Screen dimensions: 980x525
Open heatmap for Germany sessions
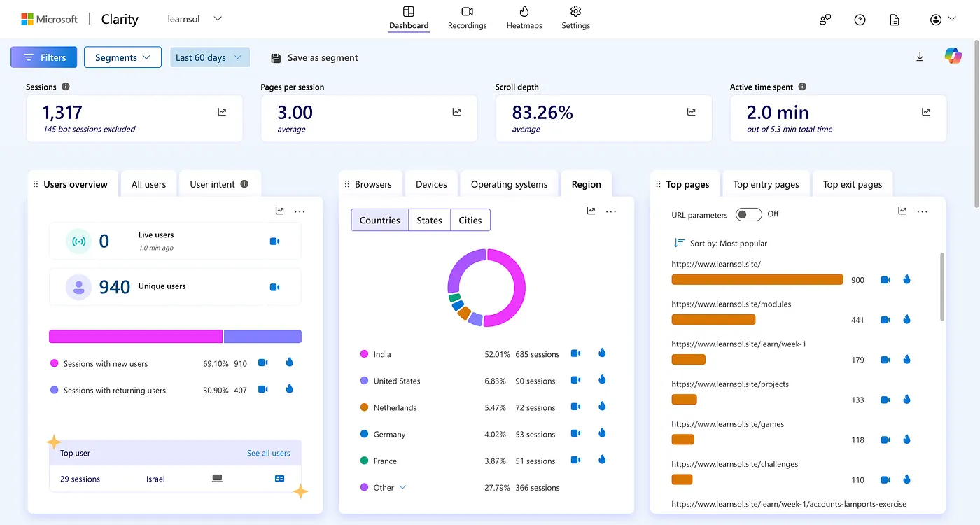coord(601,433)
